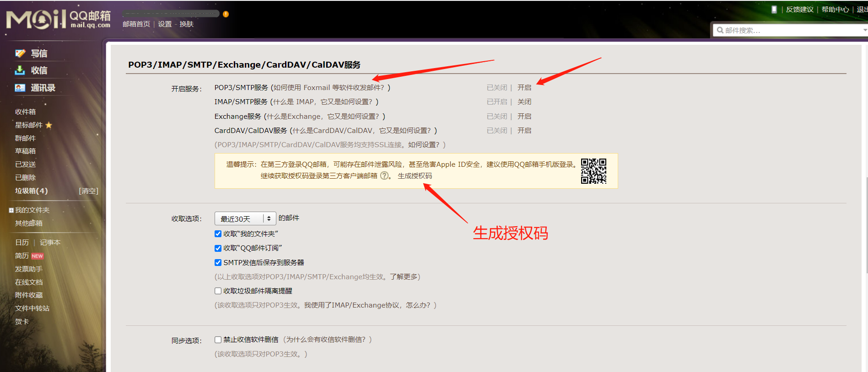Viewport: 868px width, 372px height.
Task: Click the NEW badge next to 简历
Action: point(37,256)
